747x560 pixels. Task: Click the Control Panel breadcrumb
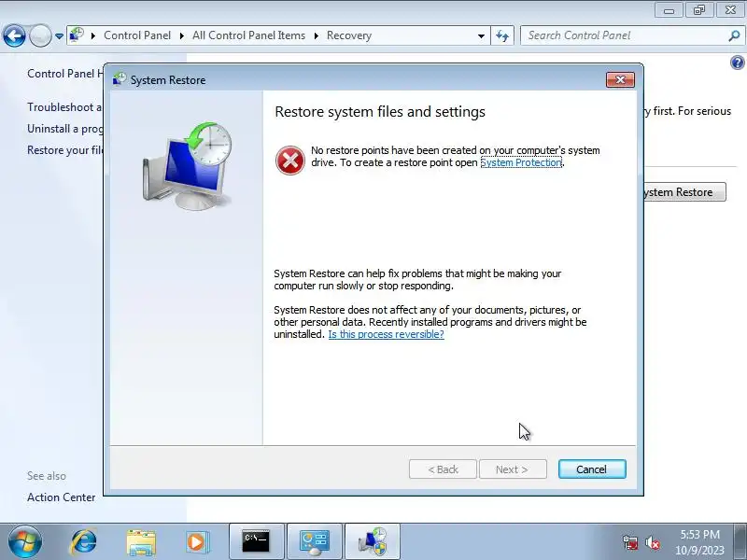point(137,35)
